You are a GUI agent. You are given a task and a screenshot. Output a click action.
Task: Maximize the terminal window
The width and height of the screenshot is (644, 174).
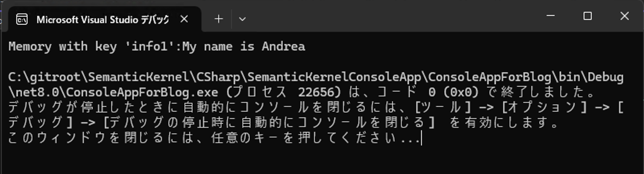pyautogui.click(x=588, y=16)
